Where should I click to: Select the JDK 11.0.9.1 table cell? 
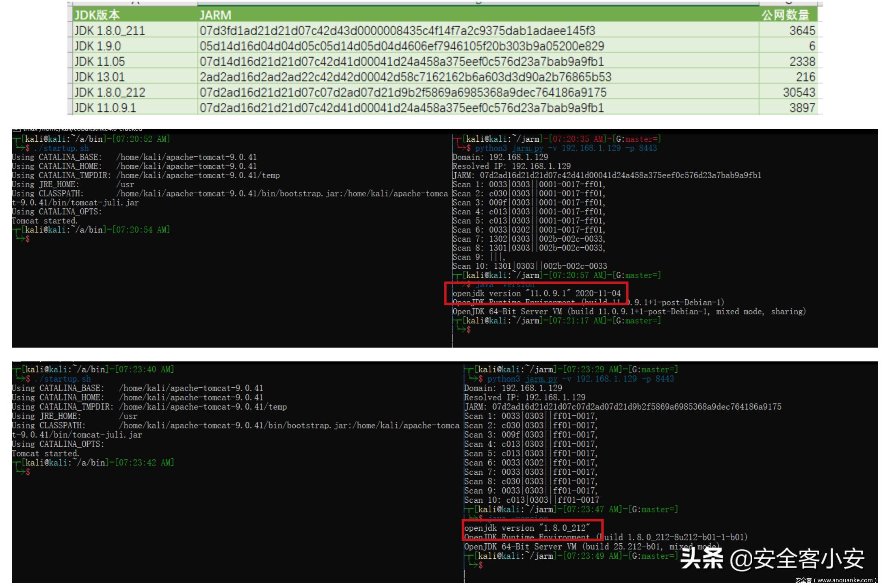[x=105, y=108]
